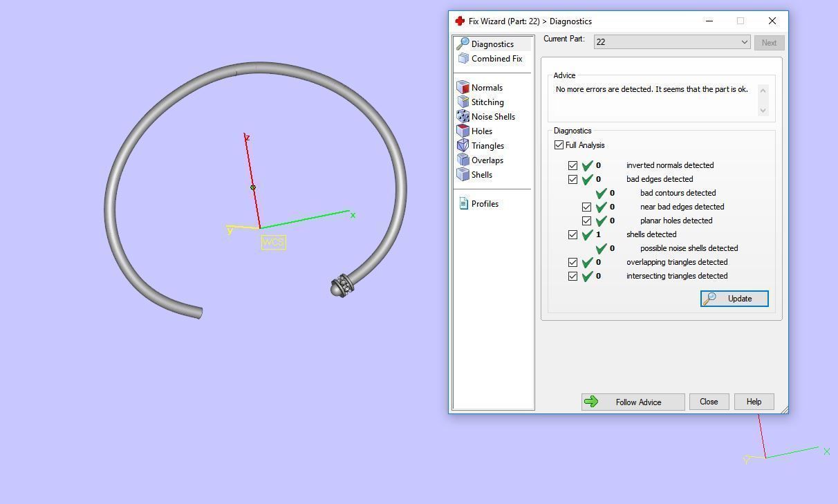The height and width of the screenshot is (504, 838).
Task: Click the Profiles document icon
Action: click(x=463, y=204)
